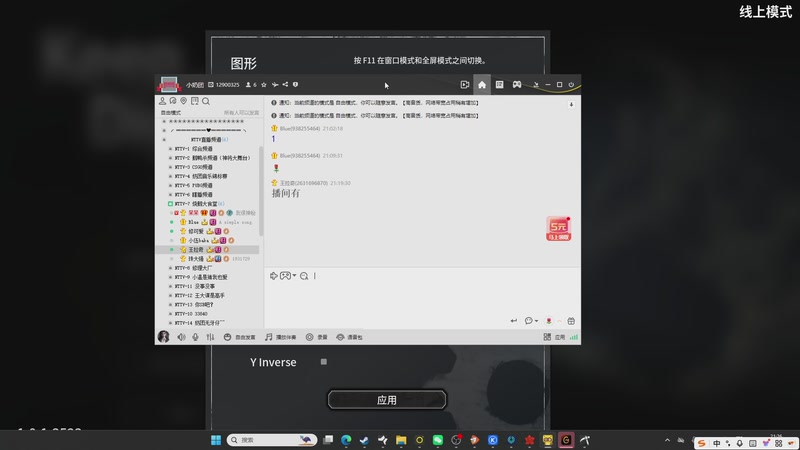Screen dimensions: 800x450
Task: Click the airplane icon in channel header
Action: [274, 85]
